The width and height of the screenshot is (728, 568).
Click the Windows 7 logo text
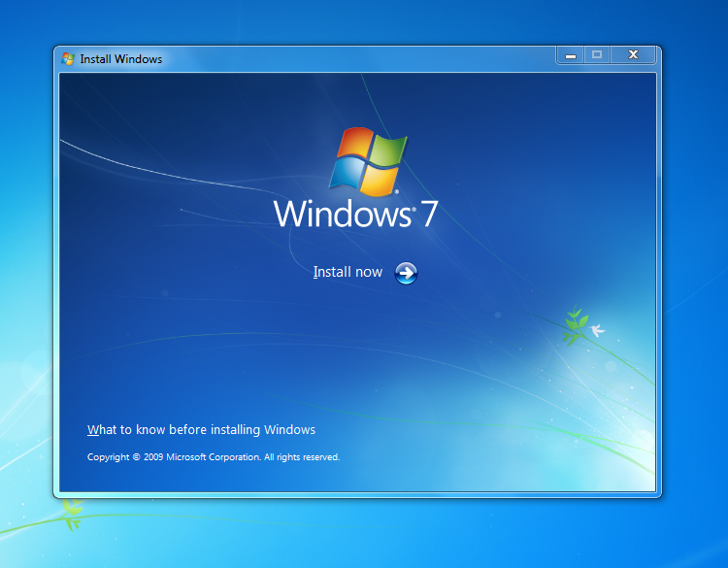coord(355,215)
